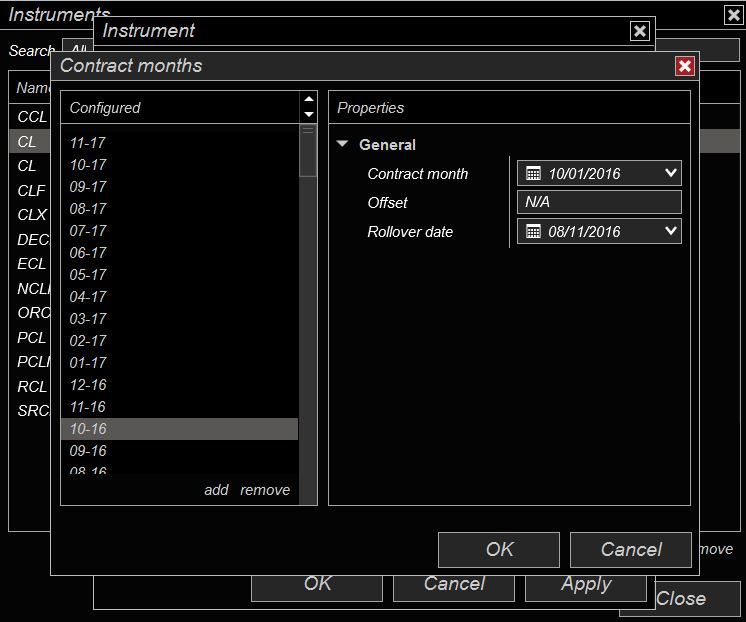The width and height of the screenshot is (746, 622).
Task: Click the Rollover date property label
Action: click(410, 232)
